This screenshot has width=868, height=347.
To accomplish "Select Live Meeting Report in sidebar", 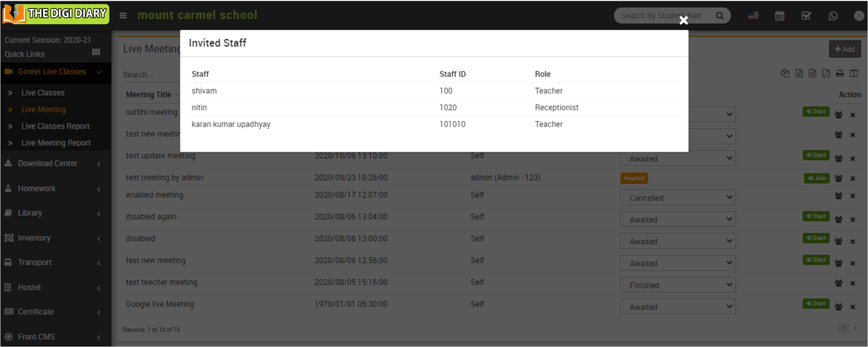I will tap(56, 143).
